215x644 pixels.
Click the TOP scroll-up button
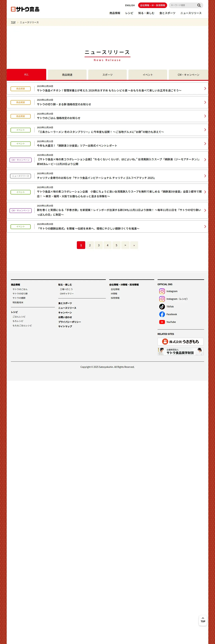[x=203, y=620]
